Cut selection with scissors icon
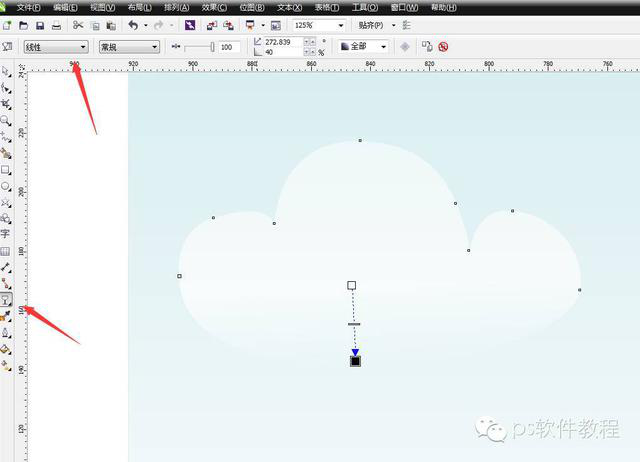Viewport: 640px width, 462px height. (78, 25)
